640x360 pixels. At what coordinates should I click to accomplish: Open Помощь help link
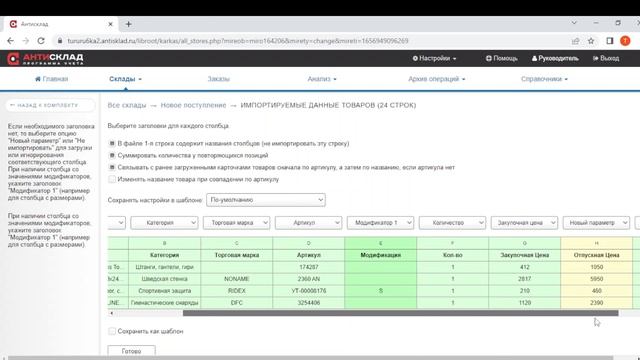click(x=502, y=58)
